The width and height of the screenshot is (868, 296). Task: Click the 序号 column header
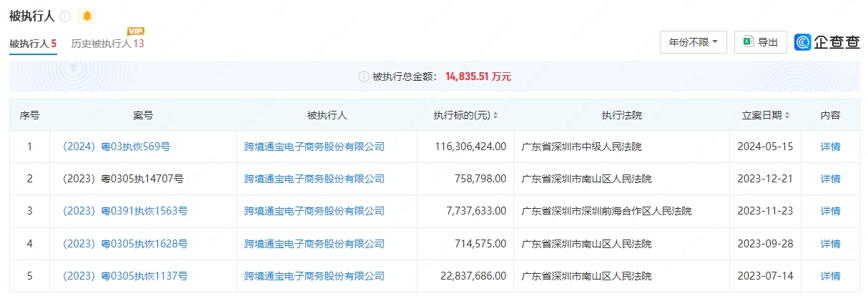click(x=29, y=115)
